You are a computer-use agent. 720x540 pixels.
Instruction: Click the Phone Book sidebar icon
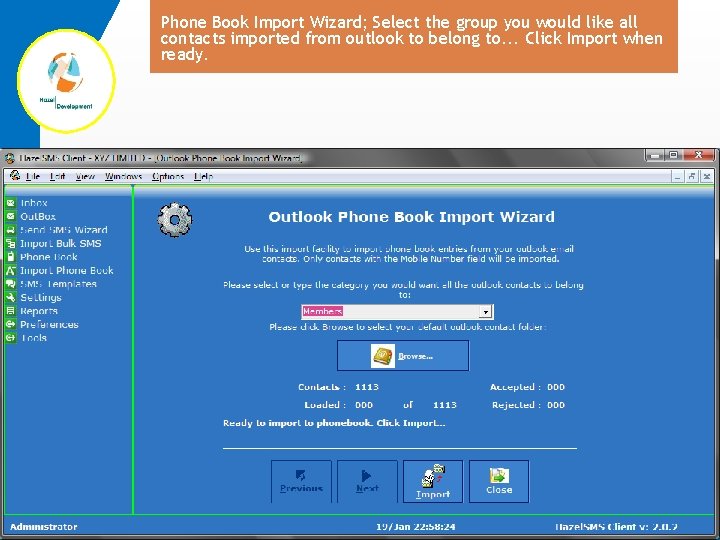click(x=11, y=257)
